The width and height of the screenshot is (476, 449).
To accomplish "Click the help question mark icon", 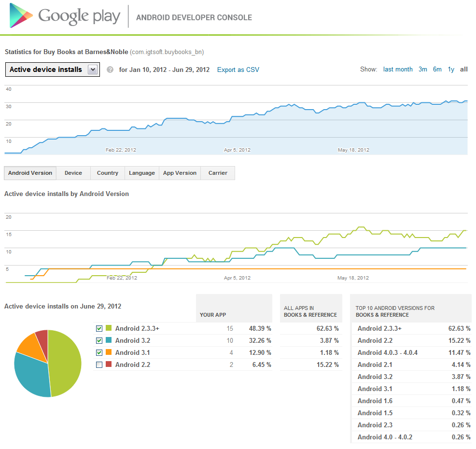I will pyautogui.click(x=110, y=70).
